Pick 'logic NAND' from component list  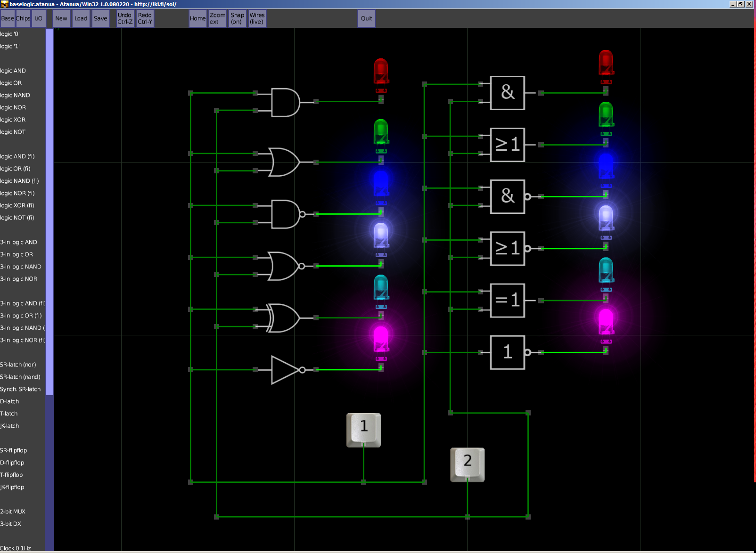15,95
